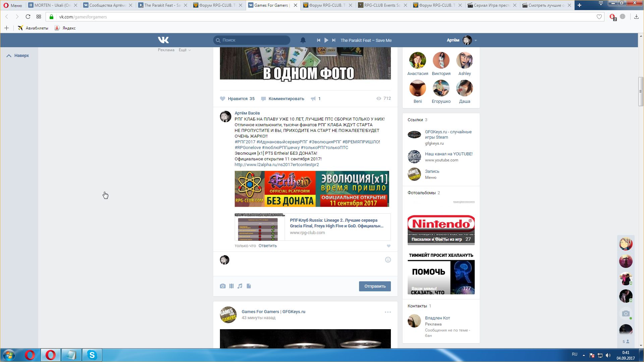Open Games For Gamers post author link

pos(273,312)
